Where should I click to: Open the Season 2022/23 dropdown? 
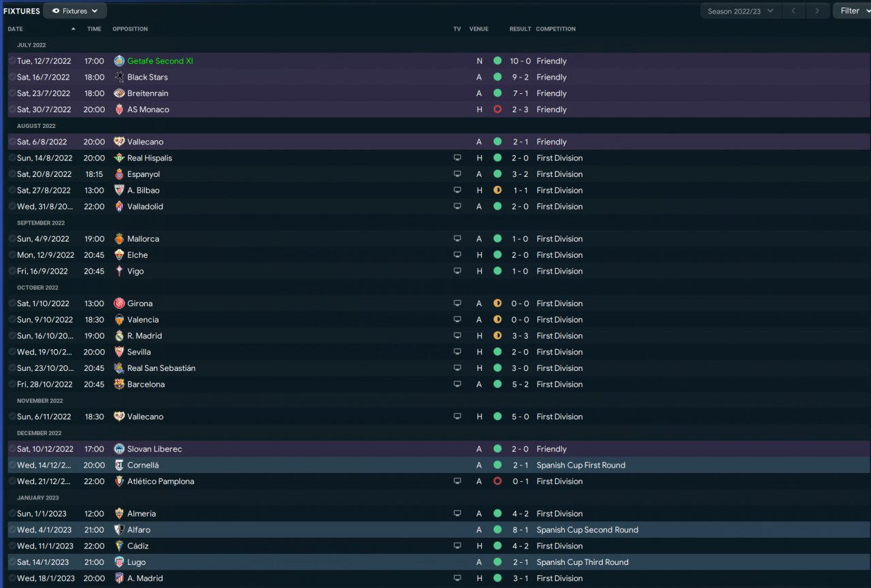[x=740, y=11]
